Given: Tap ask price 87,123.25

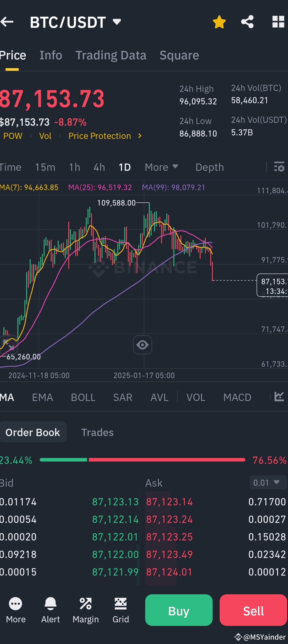Looking at the screenshot, I should click(x=169, y=537).
